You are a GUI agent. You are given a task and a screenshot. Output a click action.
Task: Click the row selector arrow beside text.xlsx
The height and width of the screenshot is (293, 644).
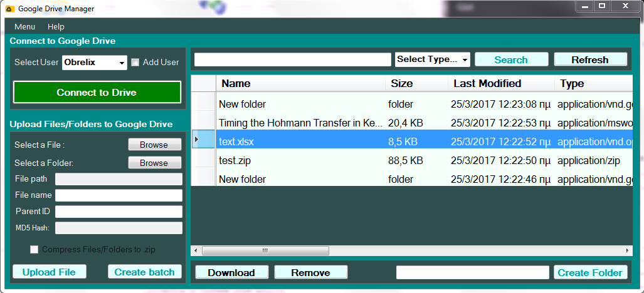click(x=203, y=140)
